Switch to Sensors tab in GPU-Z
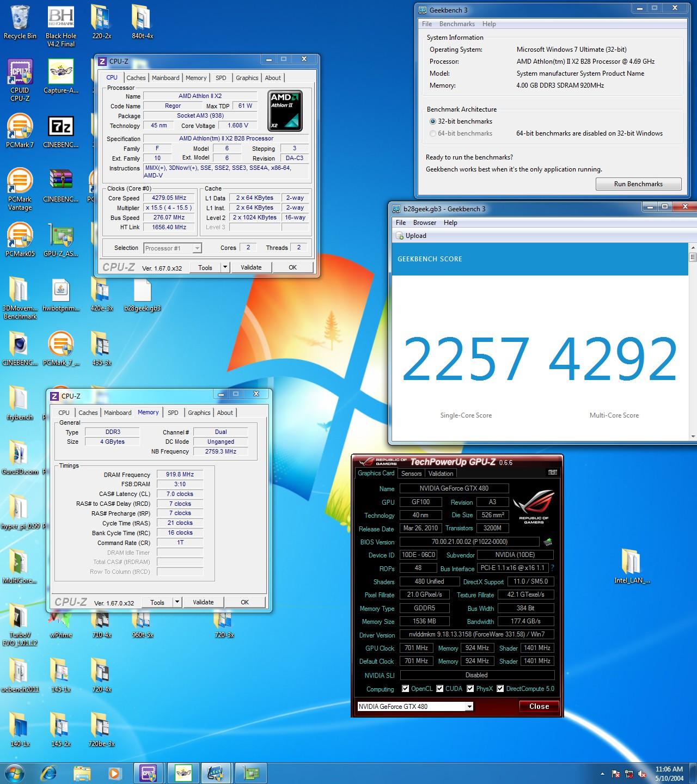 click(x=412, y=474)
